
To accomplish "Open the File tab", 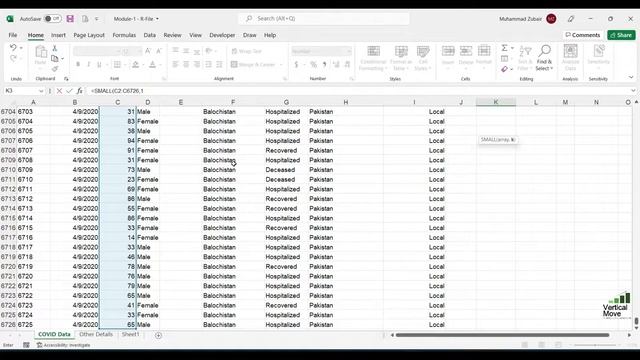I will click(13, 35).
